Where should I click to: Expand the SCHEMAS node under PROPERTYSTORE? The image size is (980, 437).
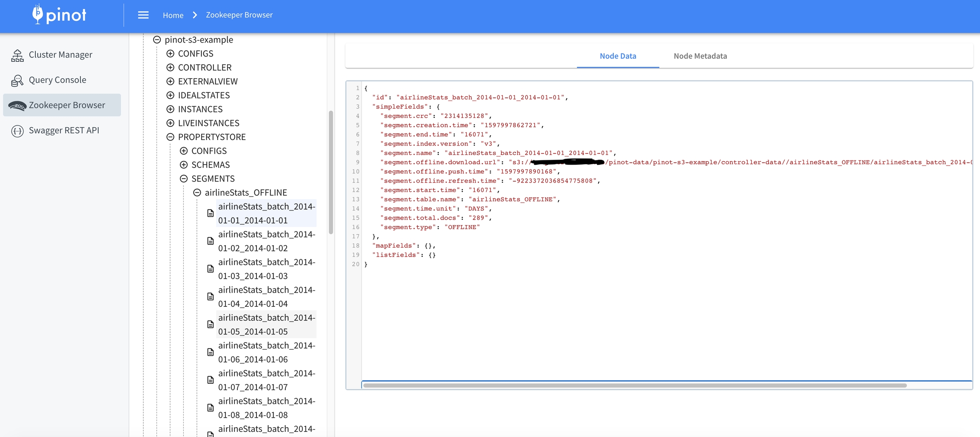pyautogui.click(x=184, y=165)
